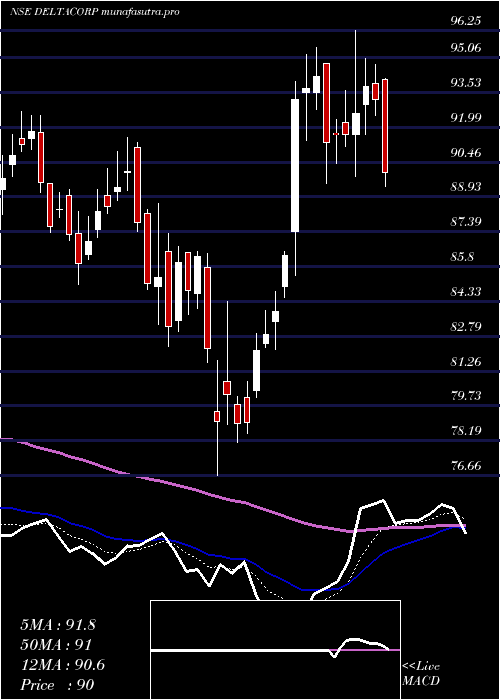The image size is (500, 700).
Task: Click the Price : 90 readout
Action: tap(57, 685)
